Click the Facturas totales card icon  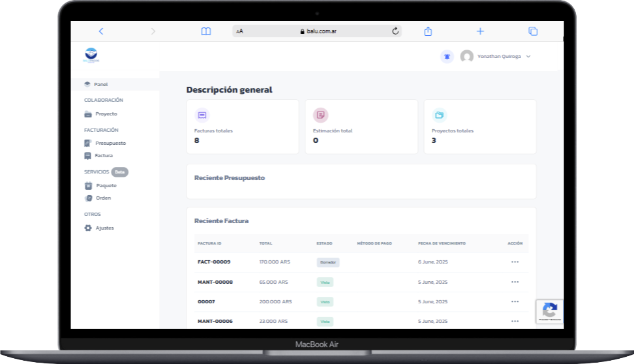202,115
